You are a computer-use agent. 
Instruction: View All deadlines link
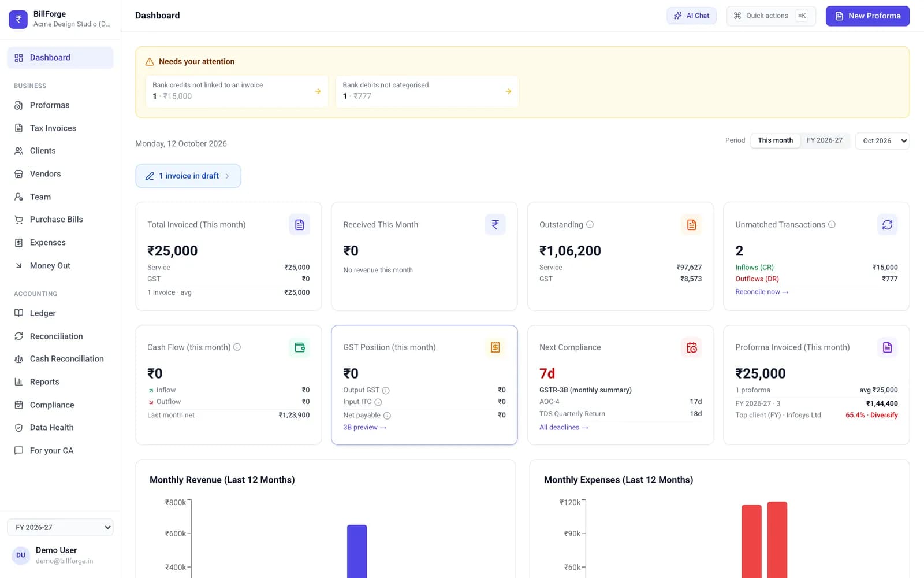[x=564, y=428]
